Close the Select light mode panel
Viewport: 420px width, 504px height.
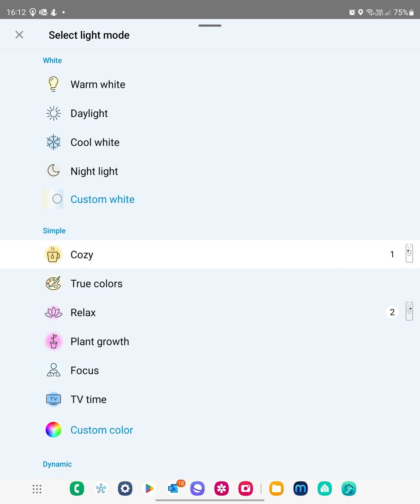pyautogui.click(x=19, y=35)
